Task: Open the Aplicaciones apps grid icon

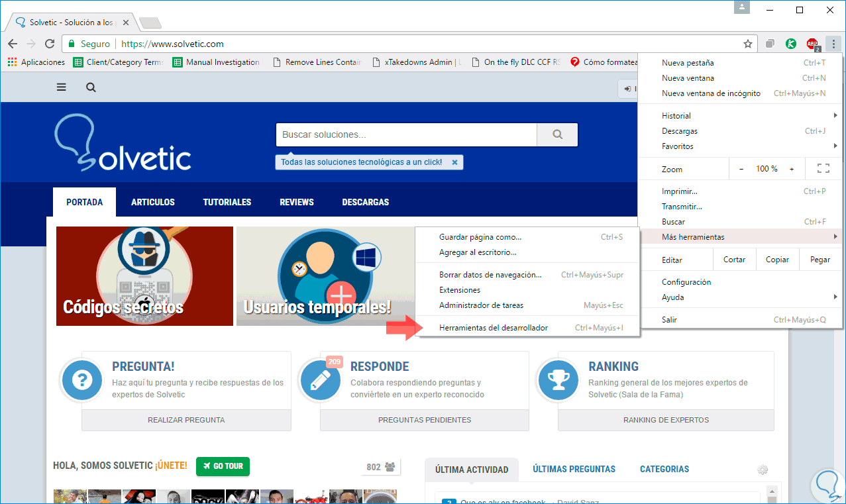Action: 11,62
